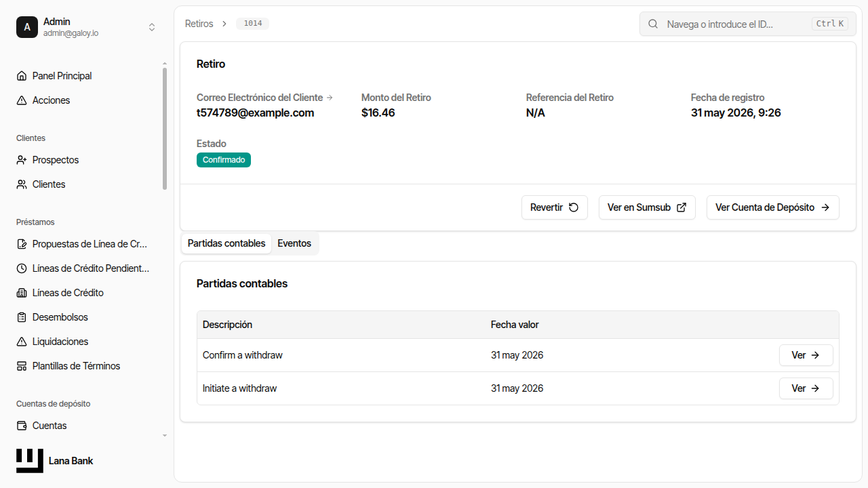Click the search magnifier icon
Image resolution: width=868 pixels, height=488 pixels.
653,24
